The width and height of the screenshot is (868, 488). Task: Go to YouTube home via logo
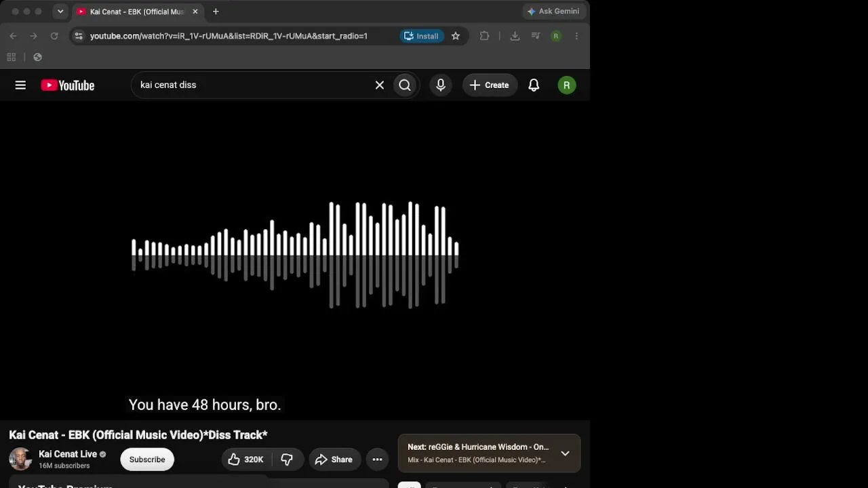tap(68, 85)
